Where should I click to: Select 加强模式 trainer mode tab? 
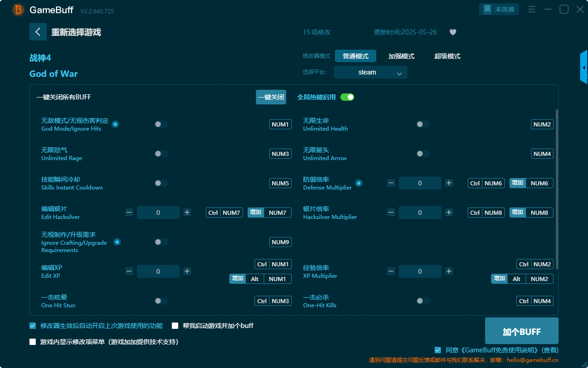point(401,56)
